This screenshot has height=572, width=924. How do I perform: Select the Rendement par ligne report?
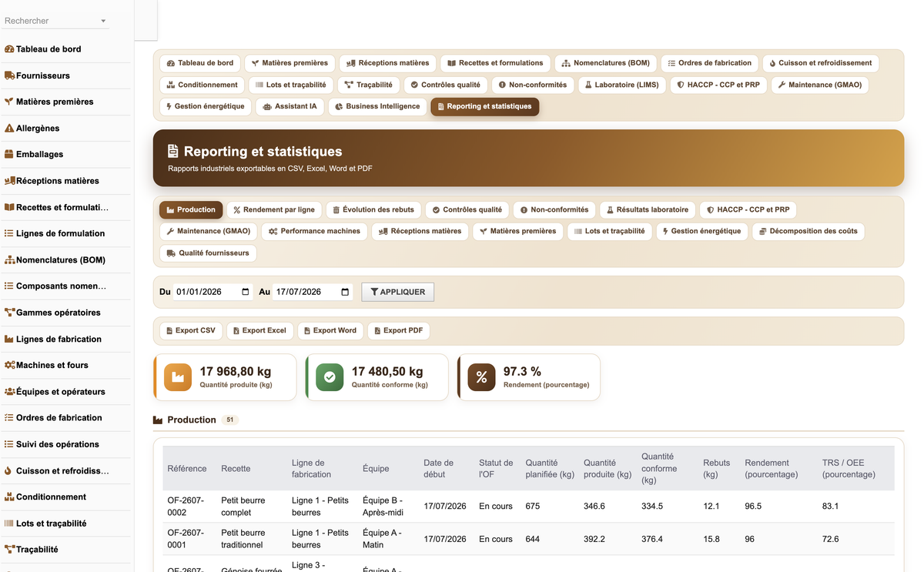[x=273, y=209]
